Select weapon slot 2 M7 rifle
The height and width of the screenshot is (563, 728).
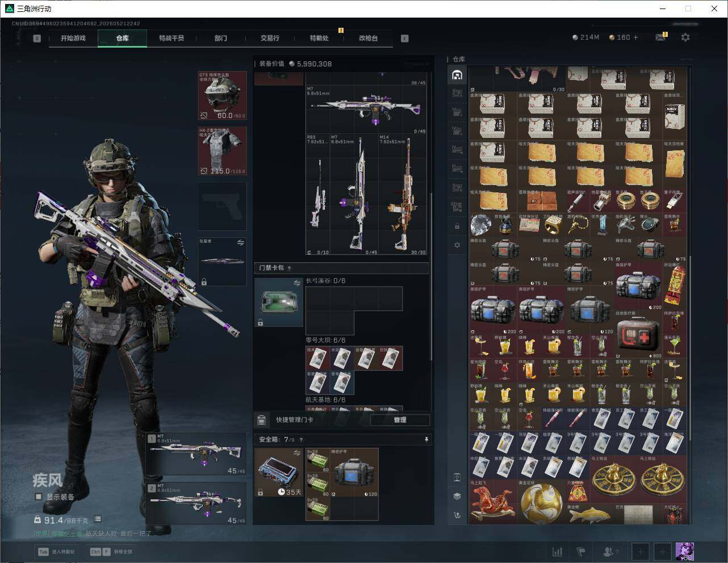196,503
